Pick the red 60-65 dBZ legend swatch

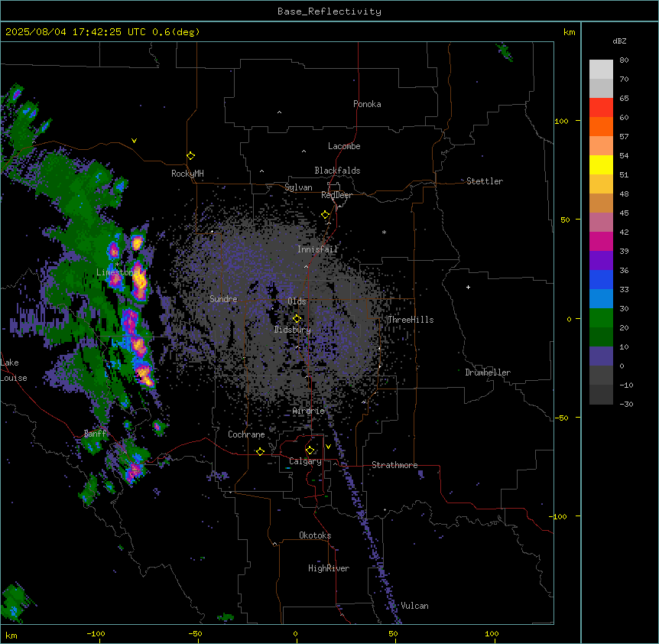pos(601,108)
